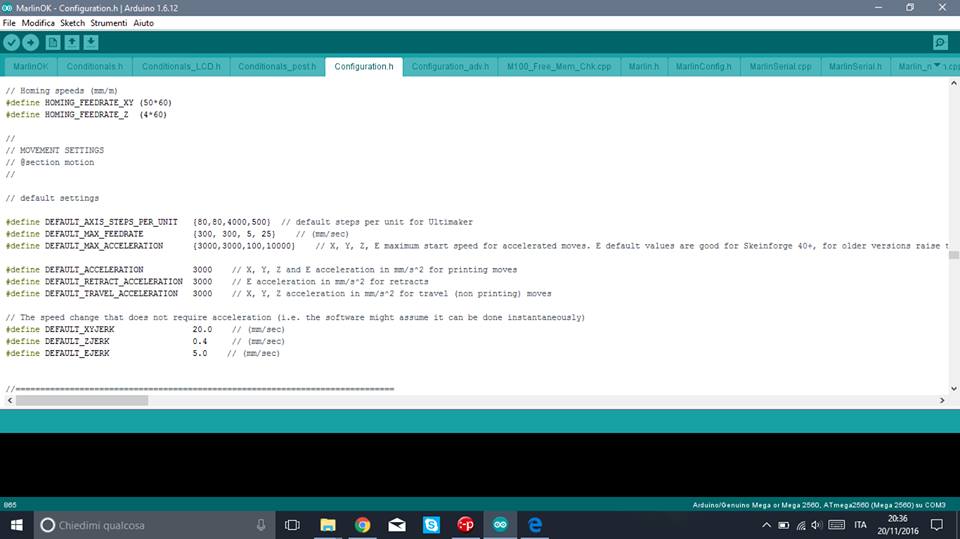Open Skype from the taskbar
Image resolution: width=960 pixels, height=539 pixels.
pyautogui.click(x=431, y=525)
